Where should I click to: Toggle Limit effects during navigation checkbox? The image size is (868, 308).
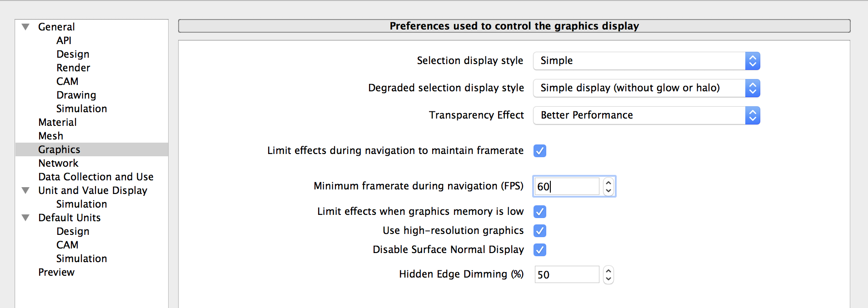coord(539,150)
